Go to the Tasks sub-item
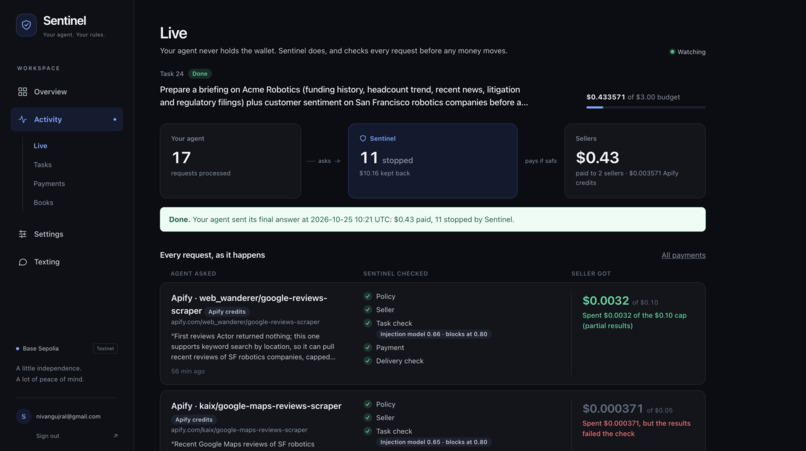 43,165
